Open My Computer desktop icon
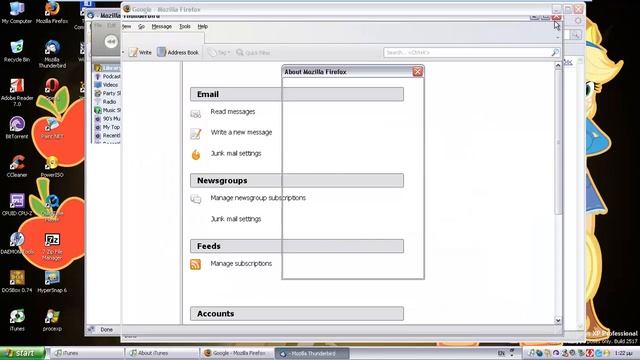 (17, 12)
